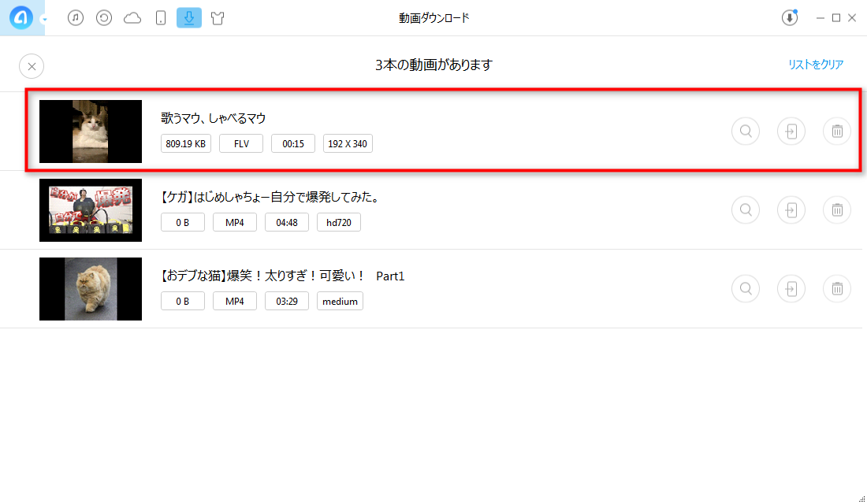The image size is (867, 504).
Task: Click the MP4 tag in the medium row
Action: [x=234, y=301]
